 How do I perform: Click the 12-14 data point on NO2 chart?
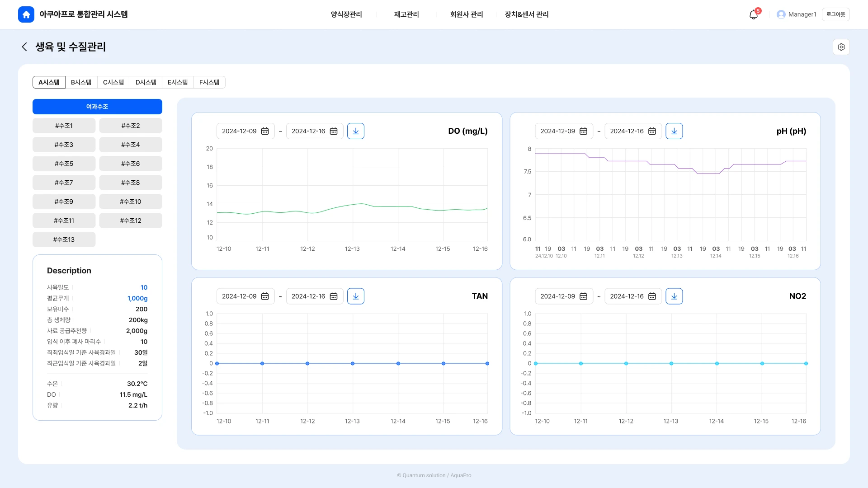tap(717, 363)
